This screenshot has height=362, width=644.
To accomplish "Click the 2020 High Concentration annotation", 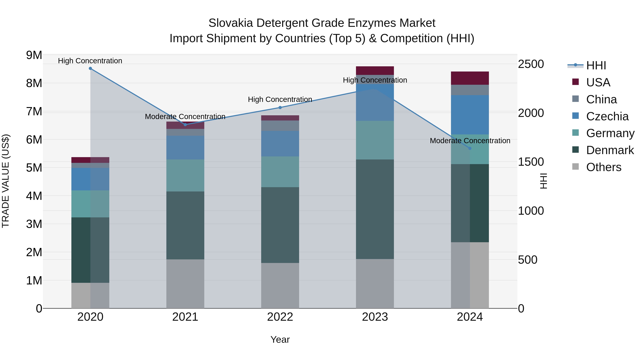I will pos(90,61).
